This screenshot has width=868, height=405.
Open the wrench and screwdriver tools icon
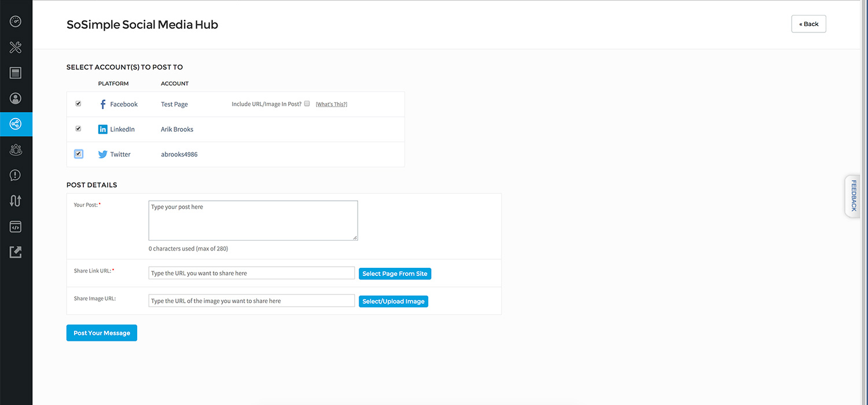click(x=16, y=47)
